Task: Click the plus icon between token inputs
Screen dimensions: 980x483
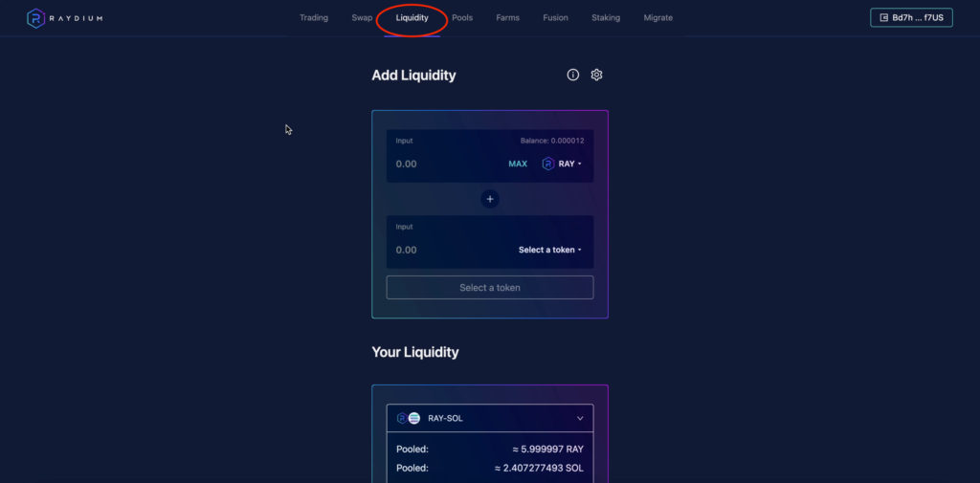Action: (x=490, y=199)
